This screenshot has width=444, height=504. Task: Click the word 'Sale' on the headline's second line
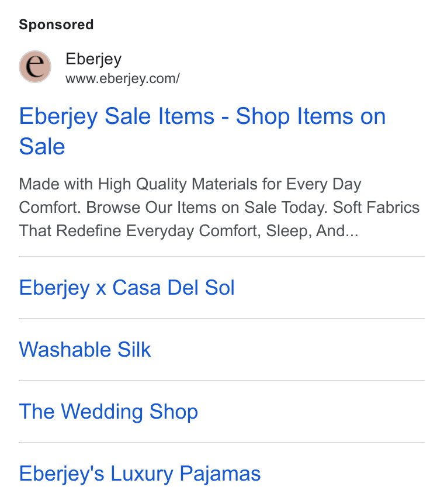[x=42, y=147]
